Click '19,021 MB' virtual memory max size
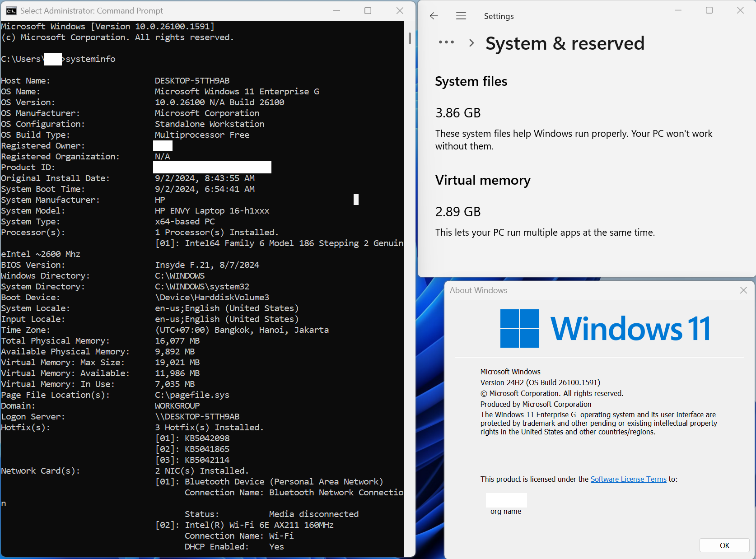The image size is (756, 559). pyautogui.click(x=177, y=363)
